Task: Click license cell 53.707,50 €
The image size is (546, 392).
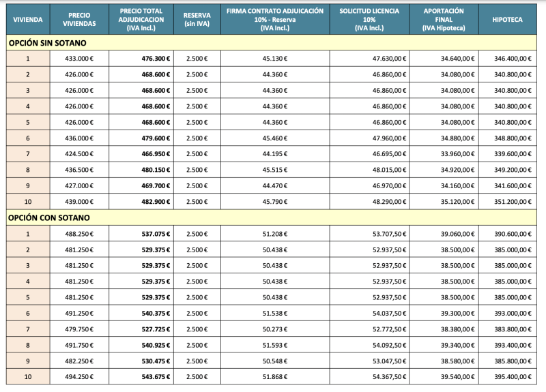Action: [369, 234]
